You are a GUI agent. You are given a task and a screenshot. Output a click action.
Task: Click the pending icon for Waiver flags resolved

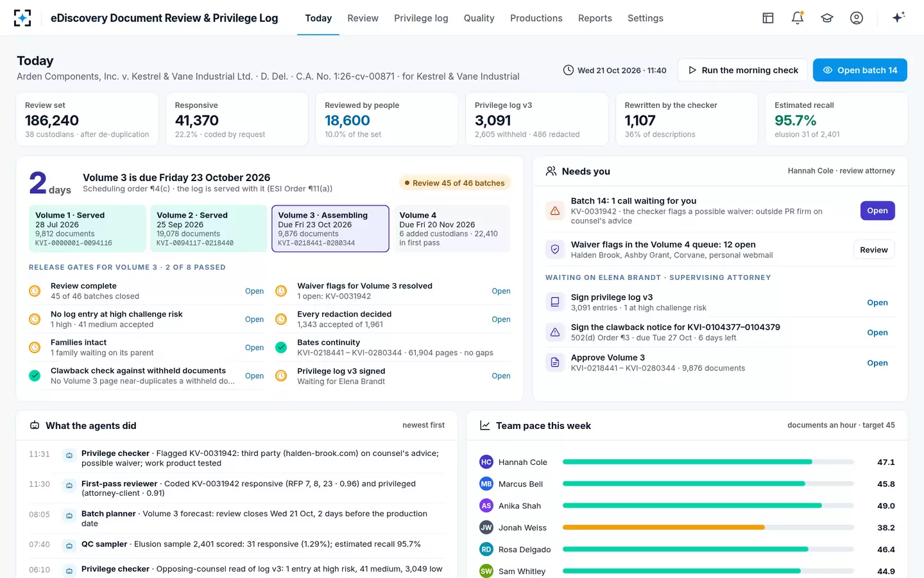281,291
